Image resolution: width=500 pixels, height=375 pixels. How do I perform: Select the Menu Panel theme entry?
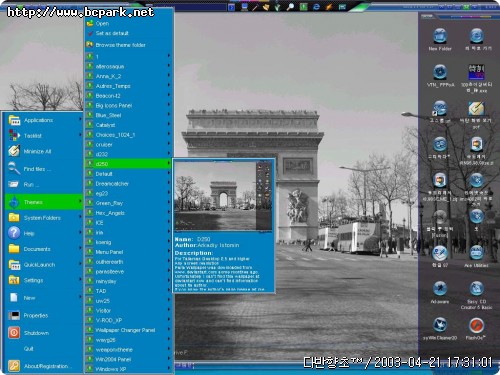point(128,252)
